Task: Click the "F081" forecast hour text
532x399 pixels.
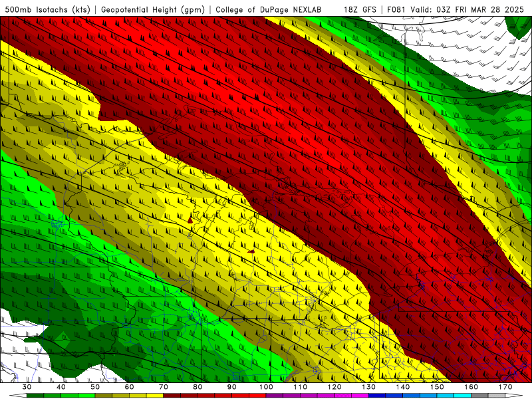Action: [x=396, y=9]
